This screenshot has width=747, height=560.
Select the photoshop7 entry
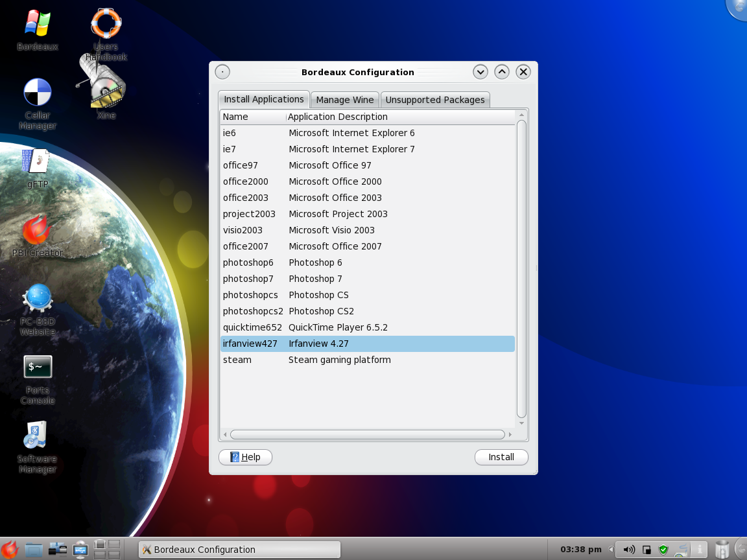(367, 279)
